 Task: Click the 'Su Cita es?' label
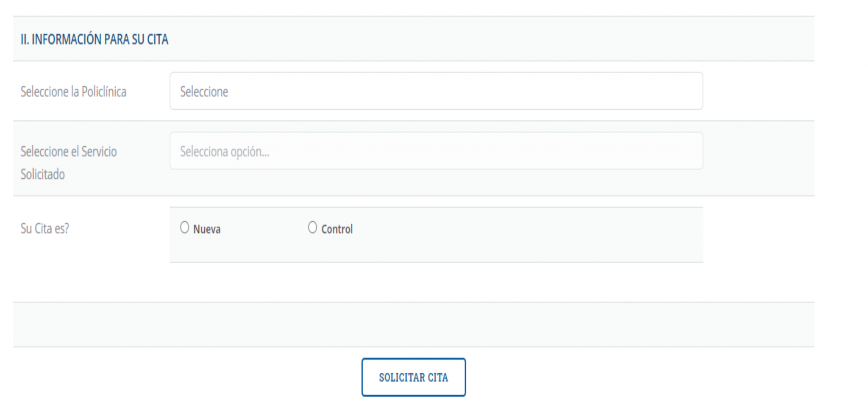[x=45, y=229]
